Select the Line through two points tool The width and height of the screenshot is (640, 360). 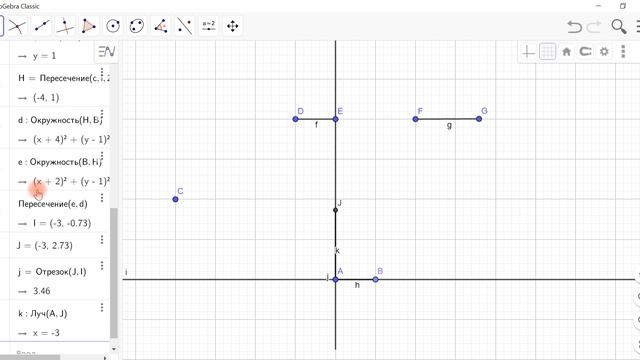click(x=41, y=27)
